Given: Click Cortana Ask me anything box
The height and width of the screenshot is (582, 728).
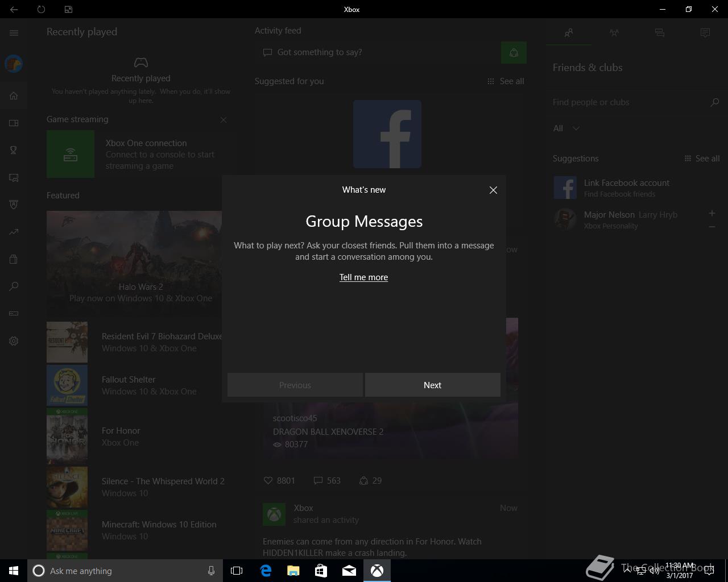Looking at the screenshot, I should (124, 571).
